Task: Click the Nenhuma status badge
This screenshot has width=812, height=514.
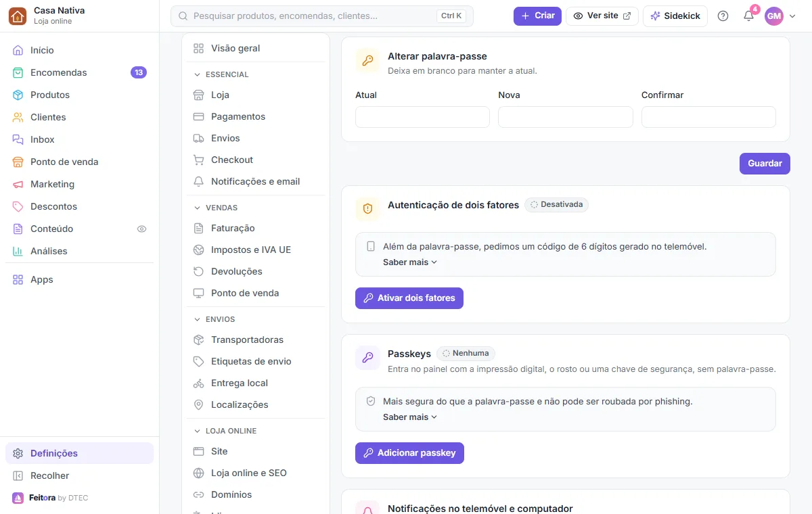Action: pos(466,353)
